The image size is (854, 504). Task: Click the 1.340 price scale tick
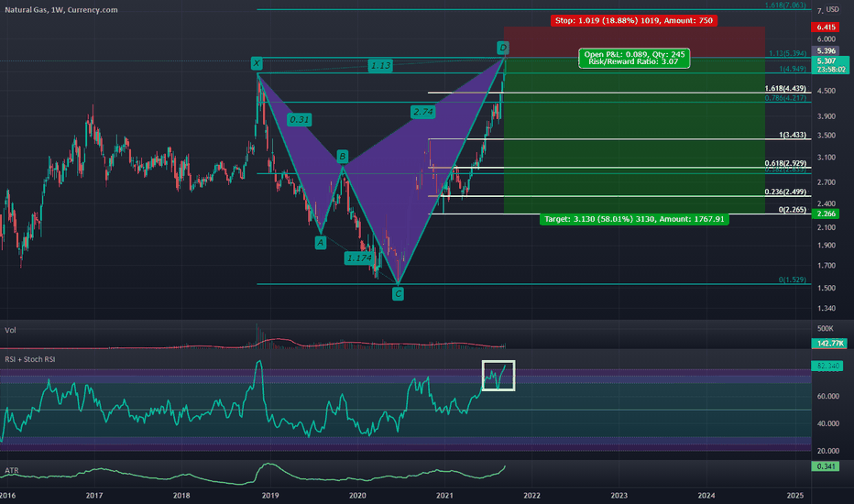[x=827, y=309]
